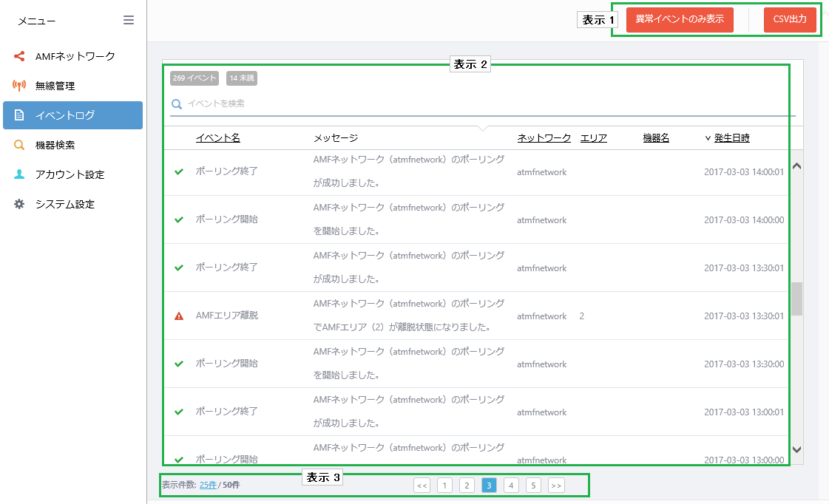Click the green check for 14:00:01 event
This screenshot has height=504, width=829.
(x=179, y=171)
